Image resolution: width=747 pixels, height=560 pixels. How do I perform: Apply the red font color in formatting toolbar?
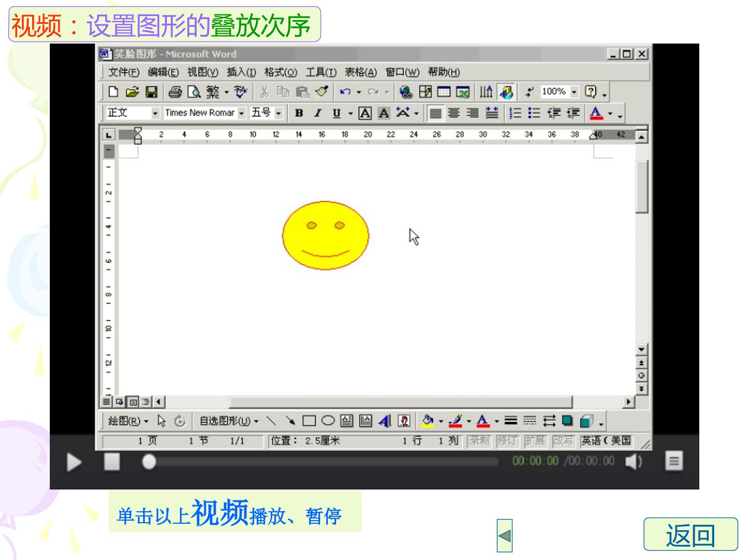pyautogui.click(x=596, y=113)
